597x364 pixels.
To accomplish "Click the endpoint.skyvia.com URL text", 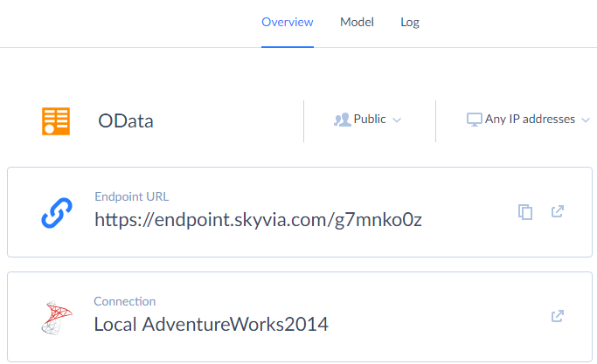I will point(258,220).
